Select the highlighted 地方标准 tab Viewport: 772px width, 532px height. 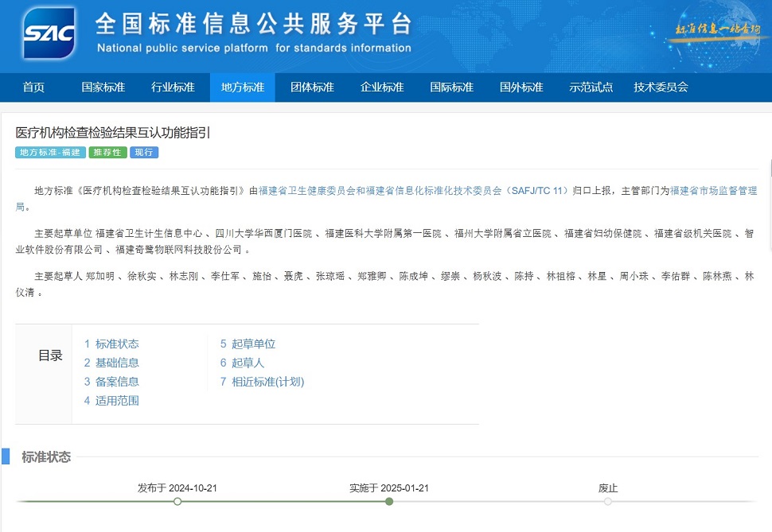(x=243, y=87)
